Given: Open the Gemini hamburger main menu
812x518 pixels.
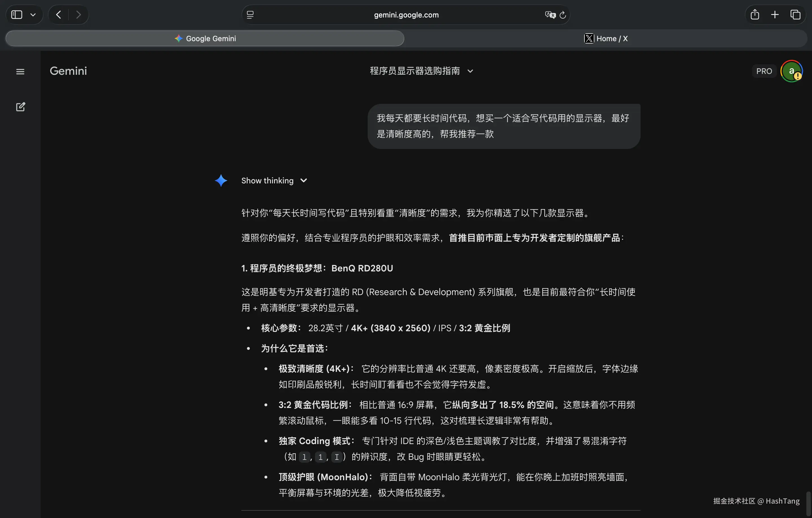Looking at the screenshot, I should pyautogui.click(x=20, y=72).
